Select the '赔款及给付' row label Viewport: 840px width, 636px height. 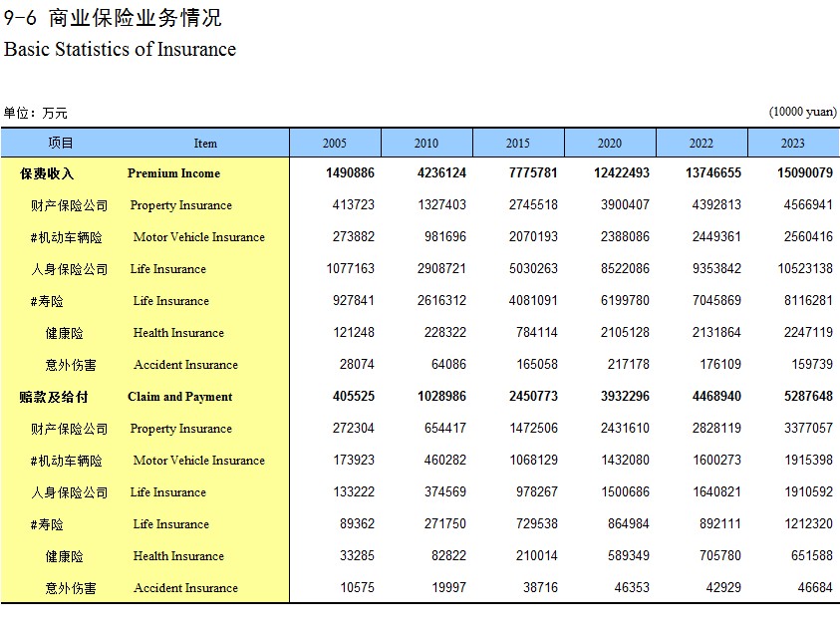point(54,397)
